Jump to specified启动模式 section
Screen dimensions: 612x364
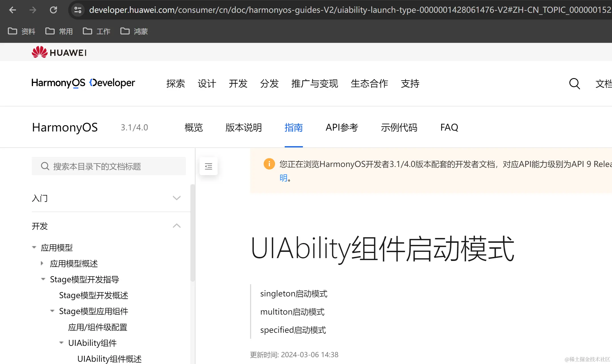[293, 330]
